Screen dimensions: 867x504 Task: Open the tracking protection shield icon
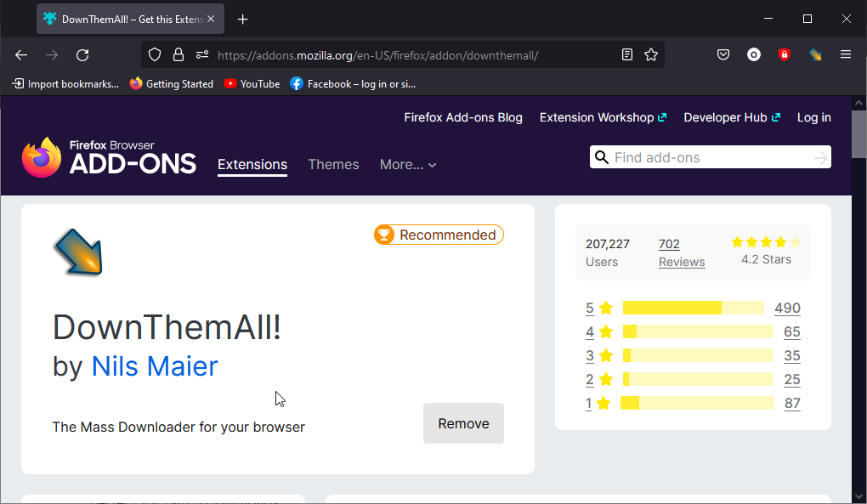click(x=155, y=54)
